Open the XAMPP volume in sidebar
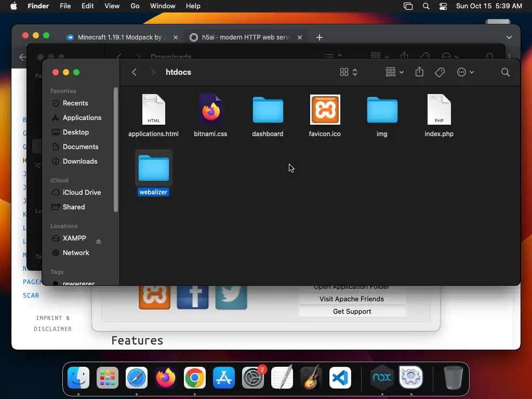This screenshot has width=532, height=399. [x=74, y=238]
